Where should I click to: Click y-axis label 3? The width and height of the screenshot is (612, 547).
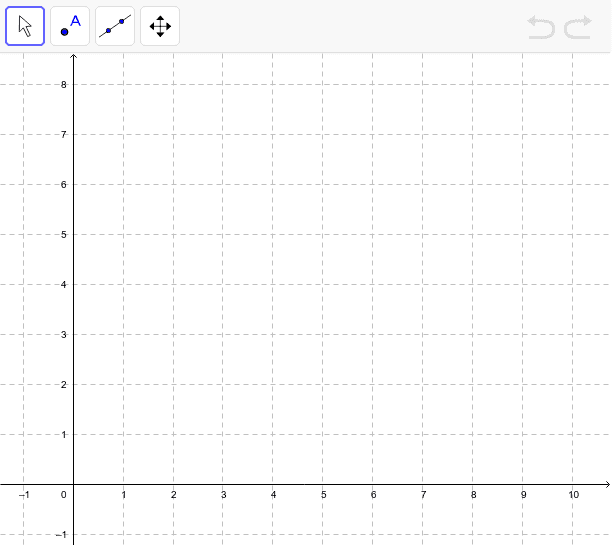(64, 334)
